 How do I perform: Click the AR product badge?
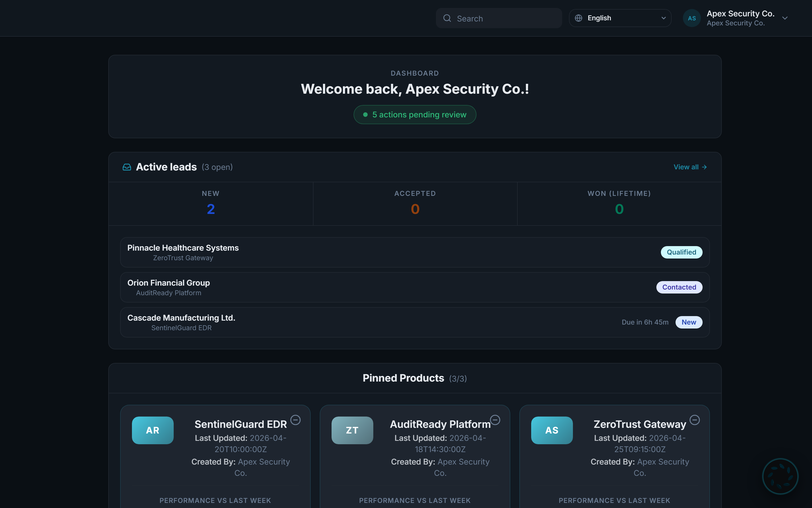click(x=153, y=430)
